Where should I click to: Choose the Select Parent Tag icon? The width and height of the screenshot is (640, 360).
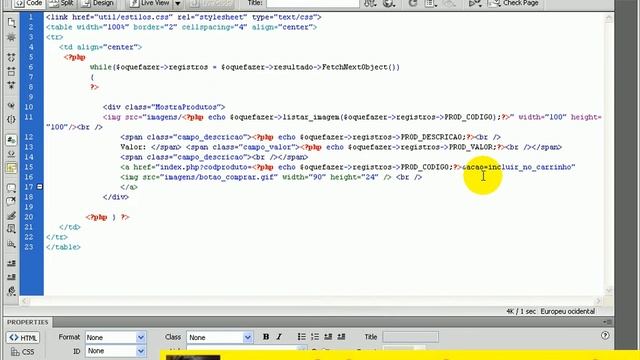pos(11,105)
